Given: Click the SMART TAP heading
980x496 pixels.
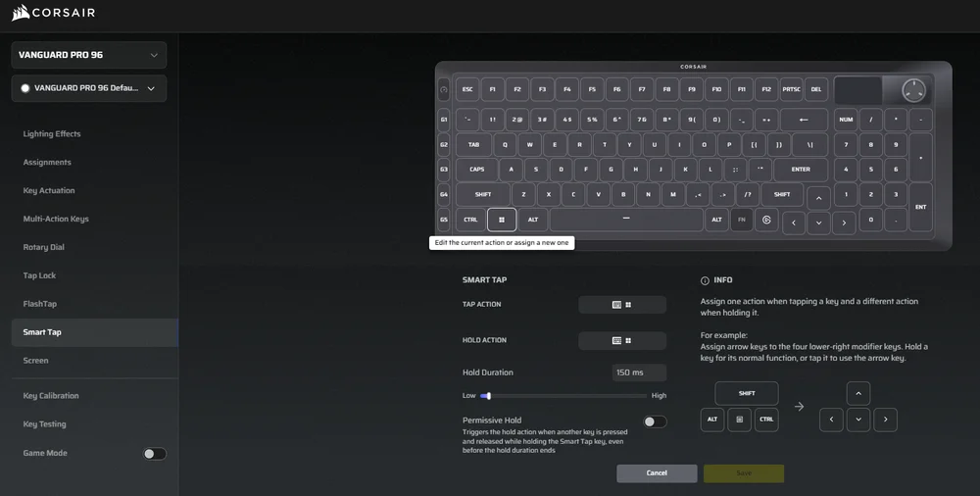Looking at the screenshot, I should (x=484, y=280).
